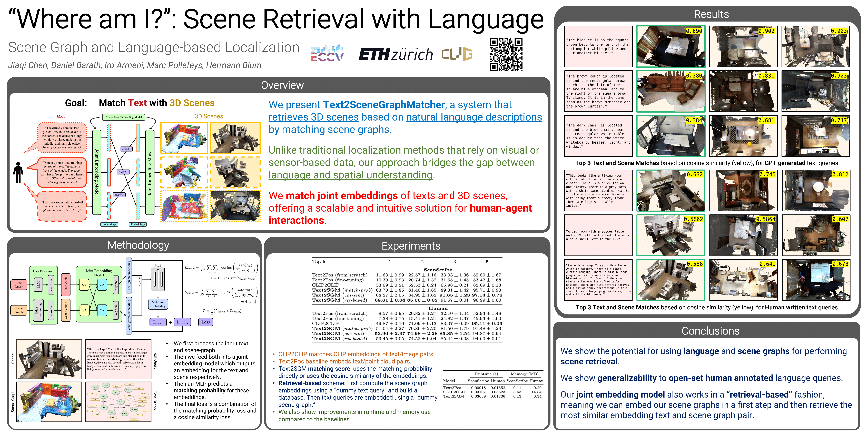Open the Experiments section header
The width and height of the screenshot is (868, 434).
[x=411, y=246]
